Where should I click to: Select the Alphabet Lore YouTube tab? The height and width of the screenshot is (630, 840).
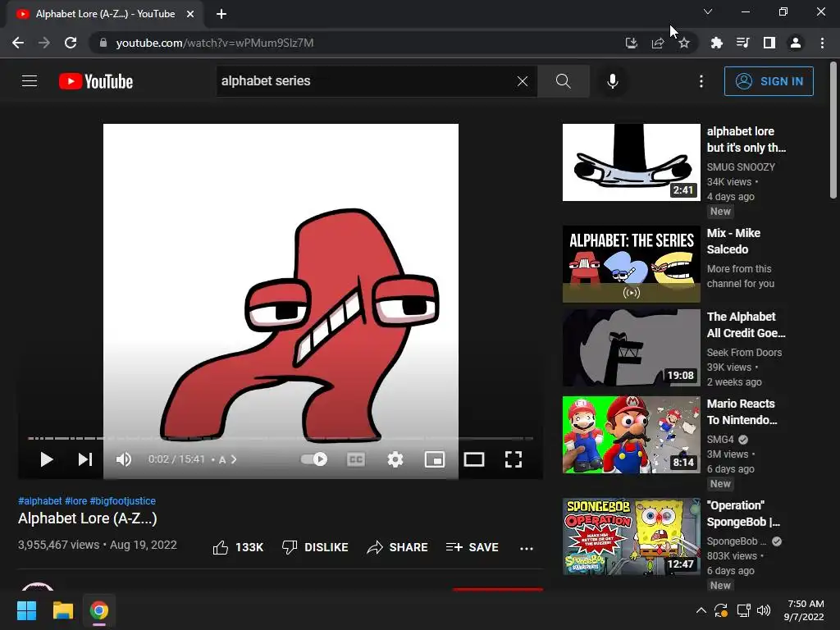104,14
